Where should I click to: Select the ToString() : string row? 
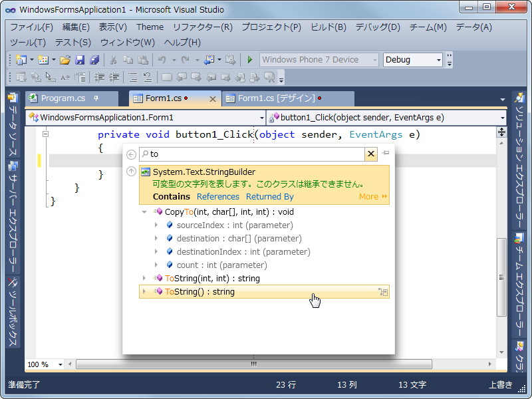coord(264,292)
